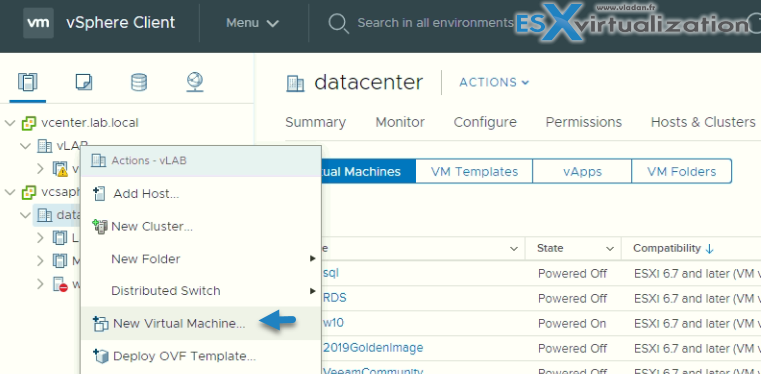
Task: Click the New Virtual Machine icon
Action: point(99,324)
